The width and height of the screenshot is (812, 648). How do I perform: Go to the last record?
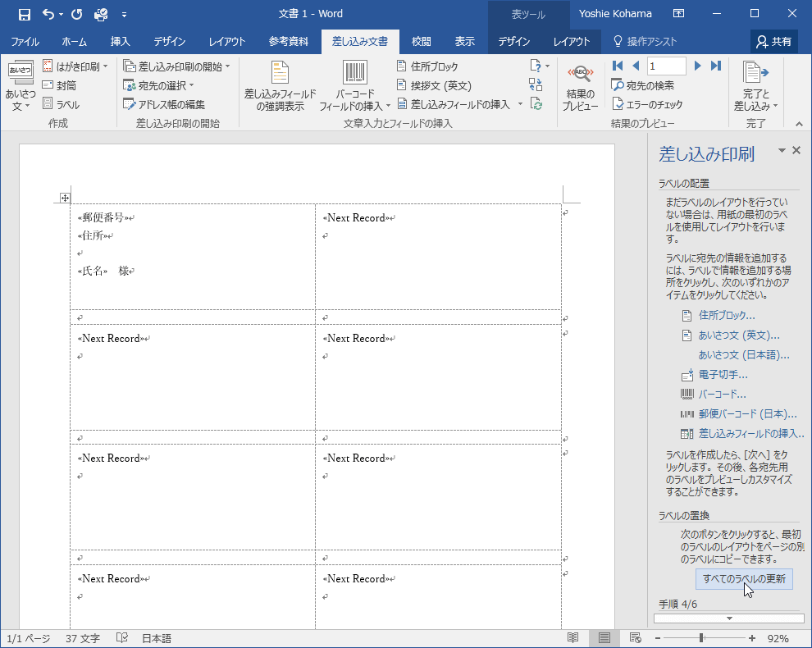716,66
